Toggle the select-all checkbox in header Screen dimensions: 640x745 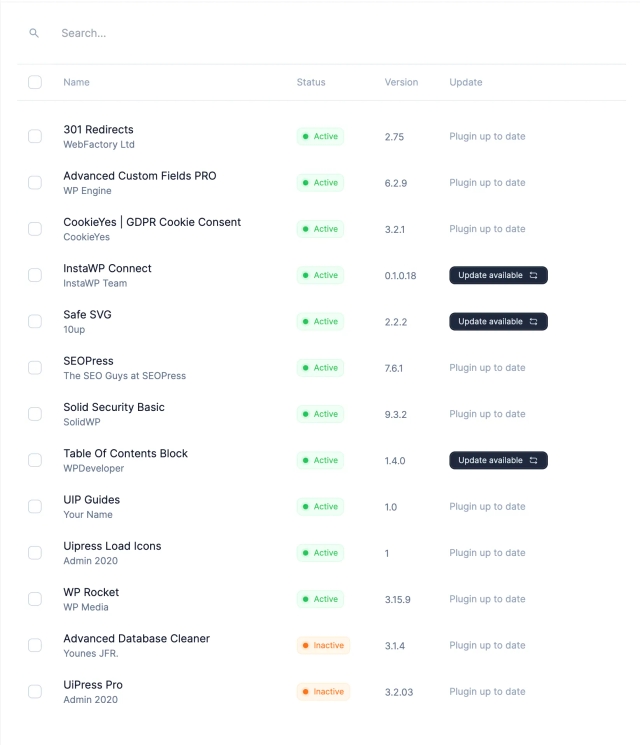pyautogui.click(x=35, y=82)
